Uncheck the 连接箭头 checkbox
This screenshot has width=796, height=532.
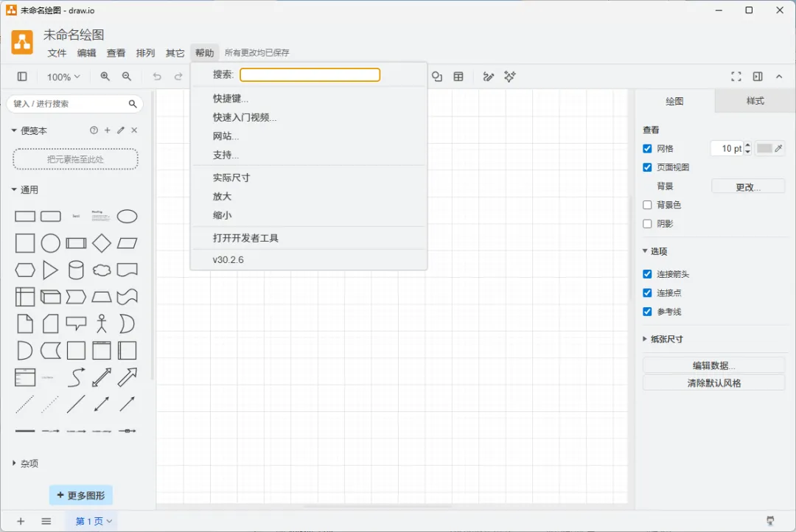(x=647, y=274)
